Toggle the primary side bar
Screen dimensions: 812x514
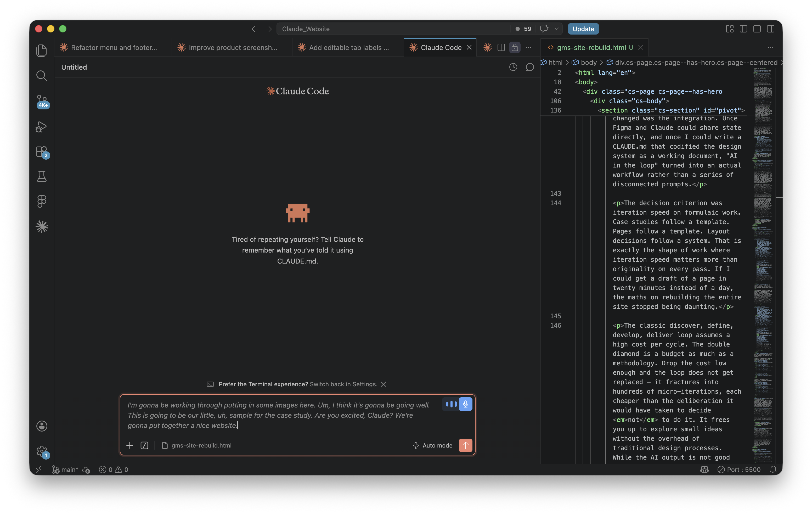(743, 29)
